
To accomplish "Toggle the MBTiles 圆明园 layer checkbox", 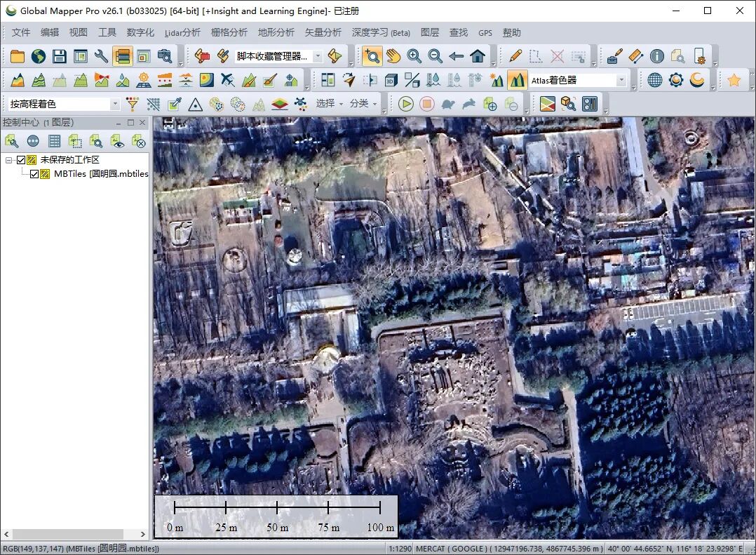I will click(x=34, y=174).
